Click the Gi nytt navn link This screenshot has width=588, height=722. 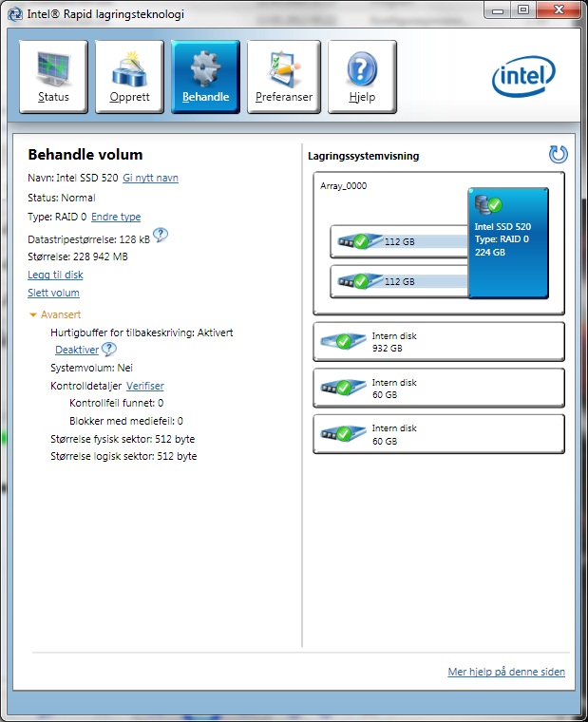(x=151, y=178)
